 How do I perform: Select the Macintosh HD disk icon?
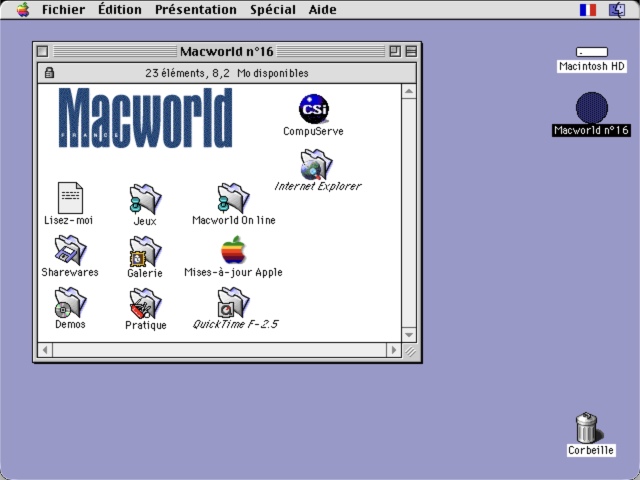click(x=592, y=52)
